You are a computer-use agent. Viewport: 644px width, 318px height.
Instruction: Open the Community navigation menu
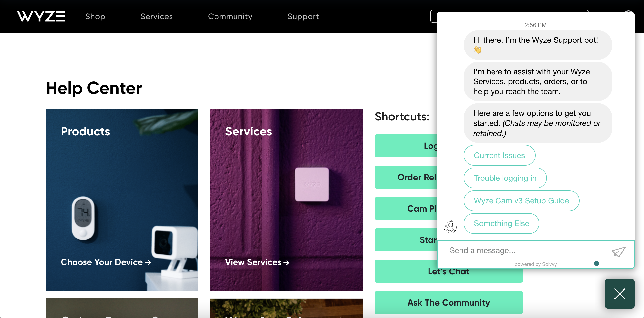pyautogui.click(x=230, y=16)
